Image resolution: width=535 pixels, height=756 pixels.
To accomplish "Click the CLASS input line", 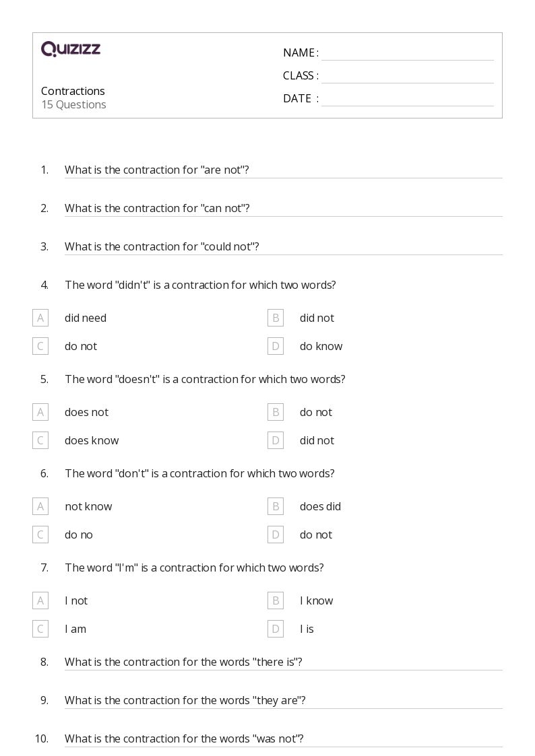I will tap(407, 76).
